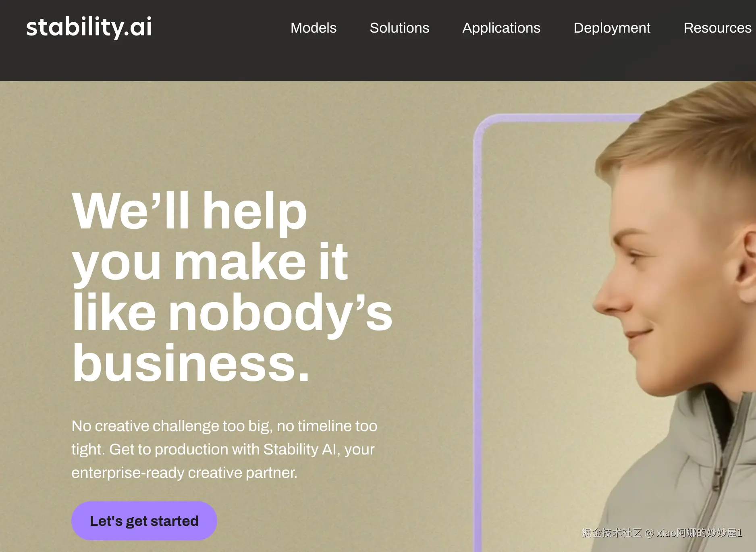Click the watermark text at the bottom right
Screen dimensions: 756x552
click(662, 533)
